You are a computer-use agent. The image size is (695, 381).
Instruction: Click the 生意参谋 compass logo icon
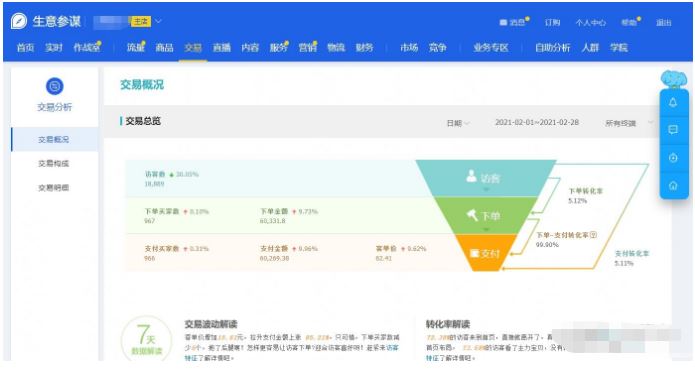(19, 21)
